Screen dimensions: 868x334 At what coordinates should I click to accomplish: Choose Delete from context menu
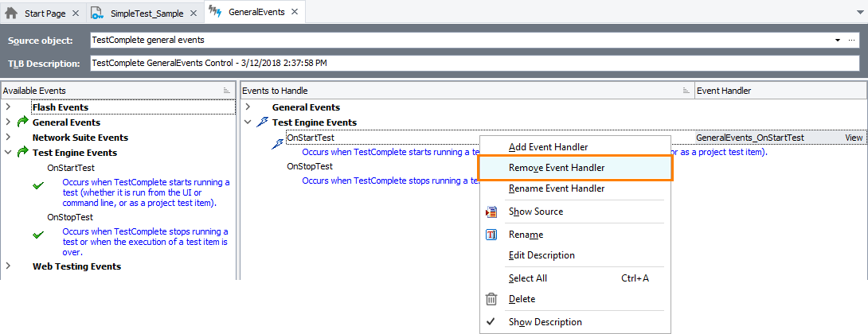click(576, 299)
